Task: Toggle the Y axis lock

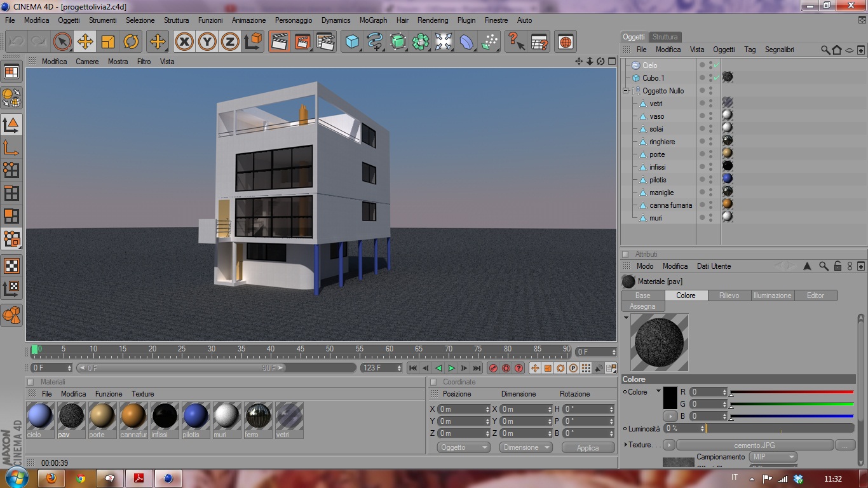Action: (x=207, y=42)
